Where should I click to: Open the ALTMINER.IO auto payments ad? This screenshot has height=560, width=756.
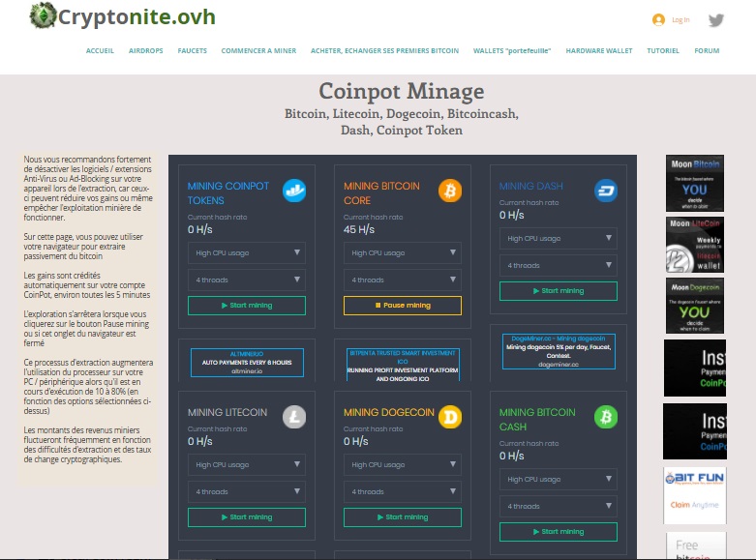coord(247,363)
